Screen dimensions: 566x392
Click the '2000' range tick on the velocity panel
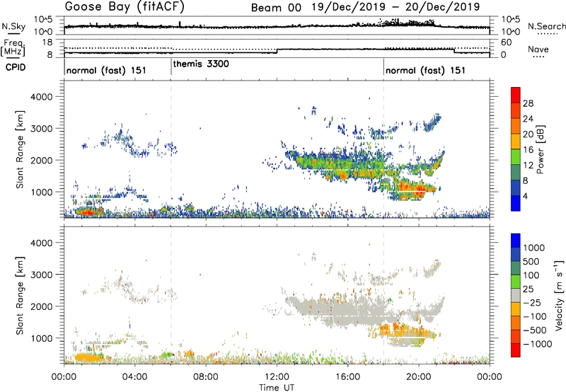(x=40, y=306)
